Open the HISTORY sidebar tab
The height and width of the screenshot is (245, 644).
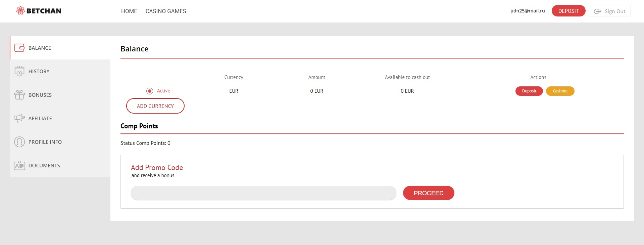click(60, 71)
